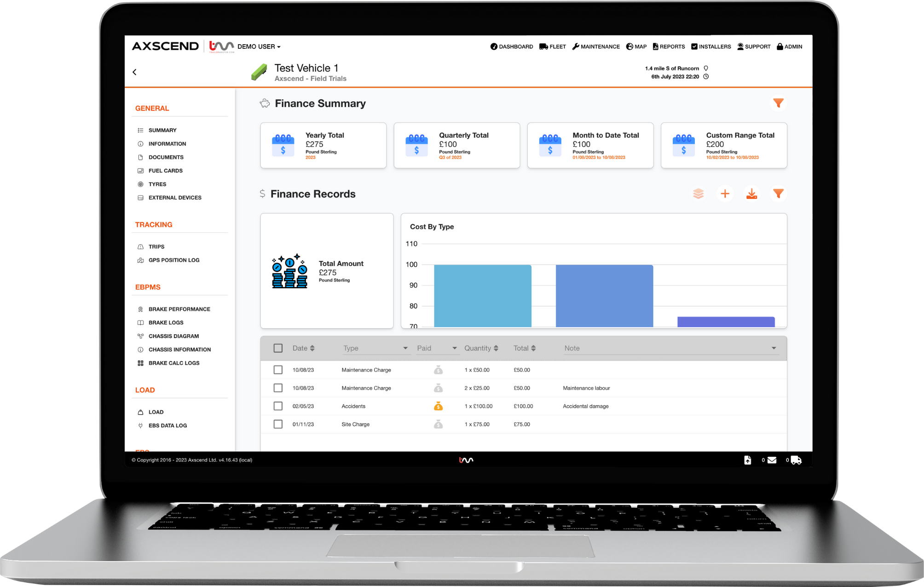This screenshot has width=924, height=587.
Task: Open the envelope messages icon in status bar
Action: coord(772,459)
